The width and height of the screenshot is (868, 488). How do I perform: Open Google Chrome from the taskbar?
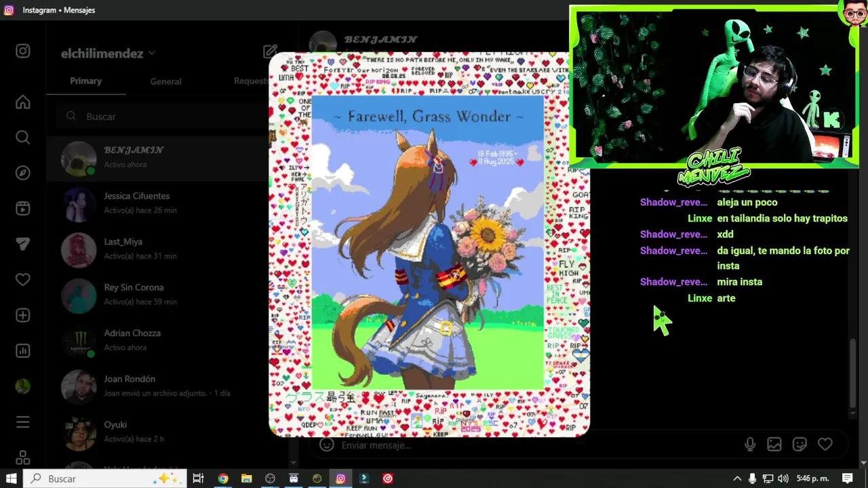(222, 479)
